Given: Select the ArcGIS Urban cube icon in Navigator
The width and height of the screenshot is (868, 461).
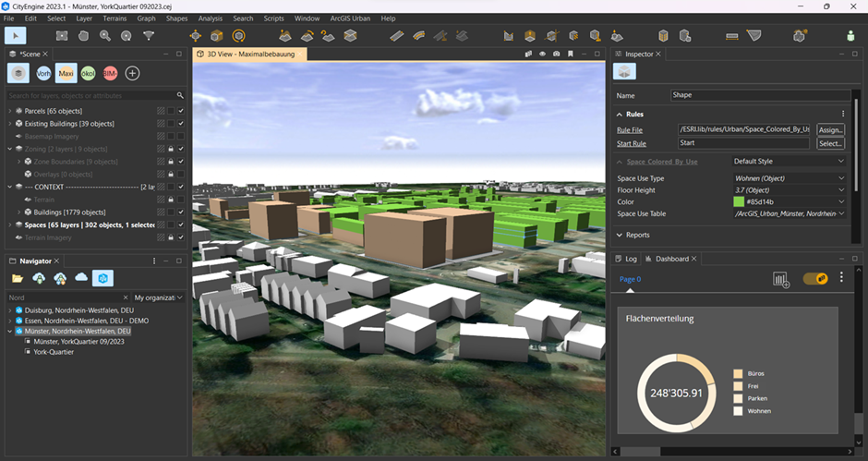Looking at the screenshot, I should pyautogui.click(x=103, y=278).
